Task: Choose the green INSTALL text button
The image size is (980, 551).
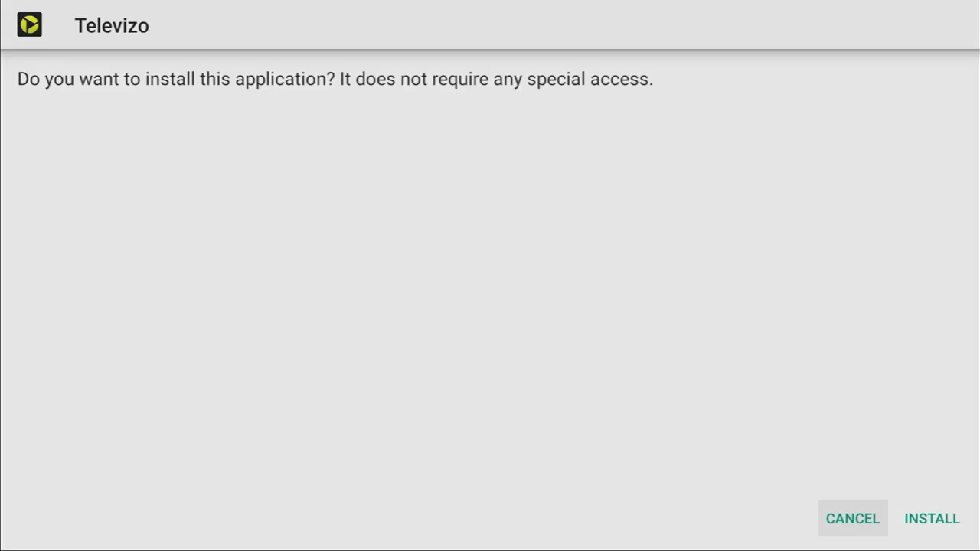Action: tap(932, 518)
